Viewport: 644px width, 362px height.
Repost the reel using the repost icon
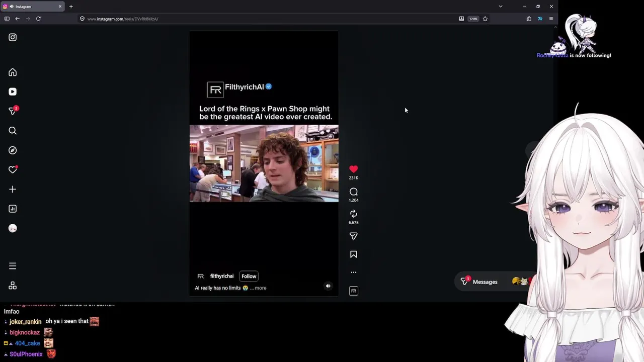pos(354,214)
